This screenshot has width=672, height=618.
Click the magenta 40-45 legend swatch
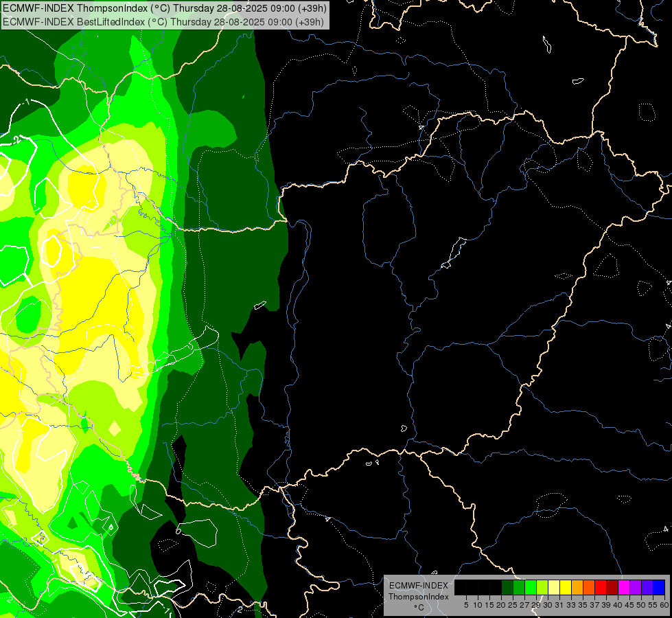point(624,587)
